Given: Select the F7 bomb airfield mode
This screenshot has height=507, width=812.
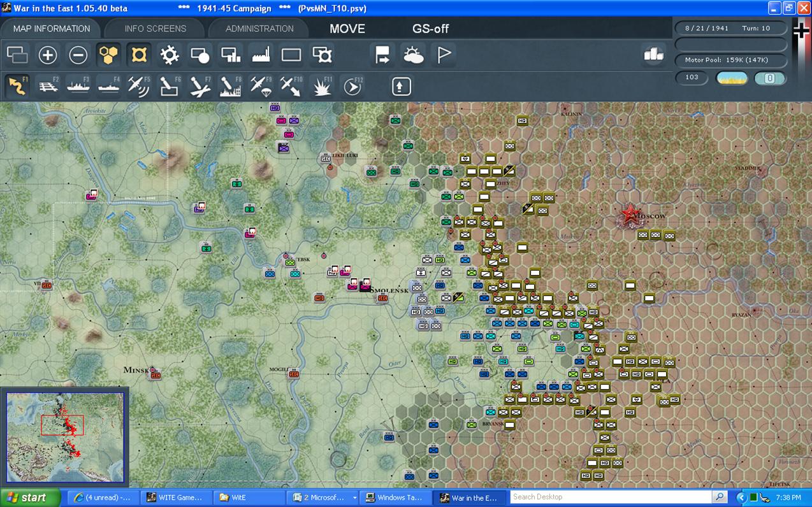Looking at the screenshot, I should coord(200,86).
